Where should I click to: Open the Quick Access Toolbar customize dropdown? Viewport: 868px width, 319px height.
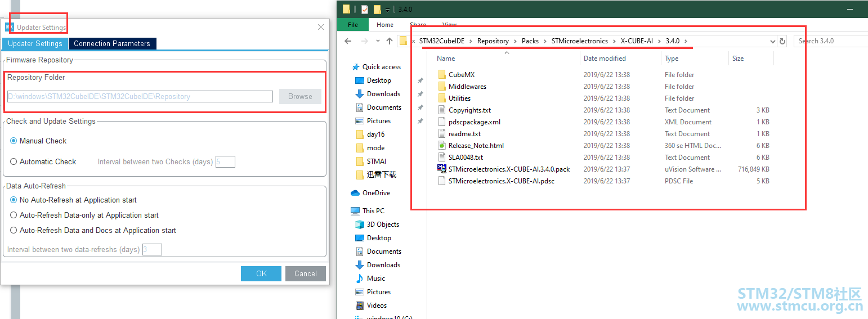point(387,10)
